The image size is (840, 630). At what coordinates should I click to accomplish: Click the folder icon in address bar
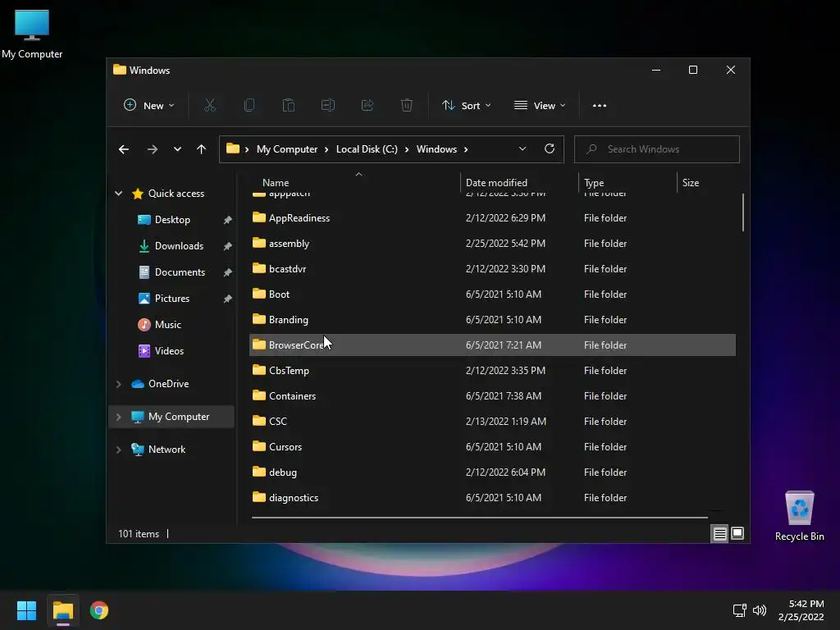[232, 149]
